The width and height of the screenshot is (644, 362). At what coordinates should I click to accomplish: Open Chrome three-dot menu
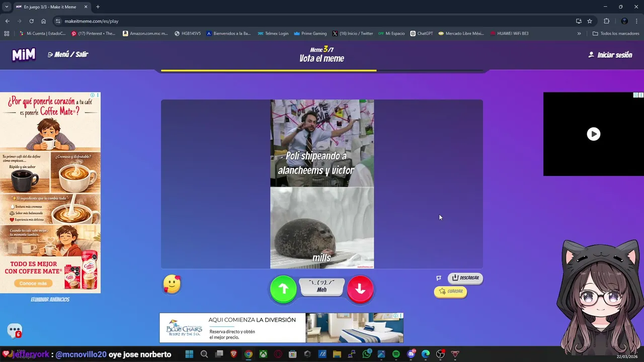click(636, 21)
